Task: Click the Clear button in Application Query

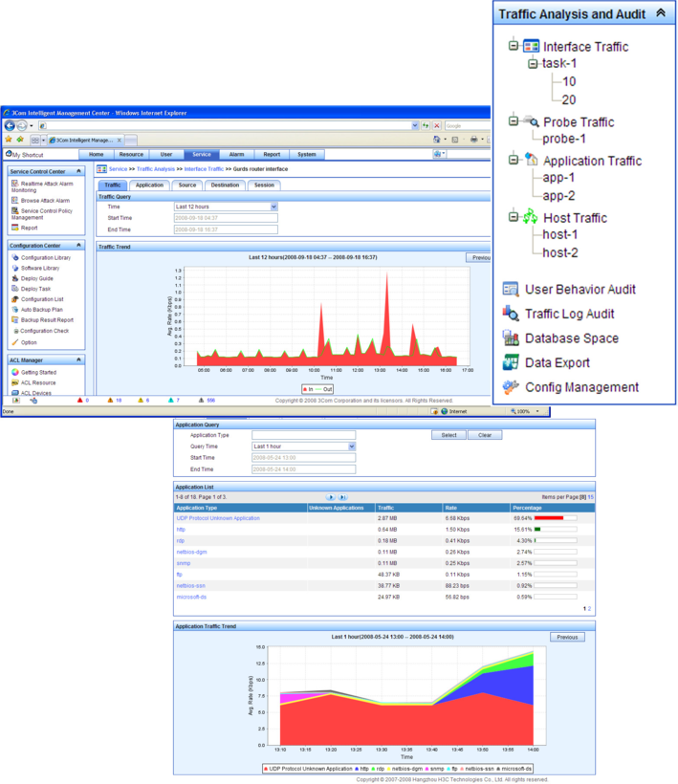Action: point(485,435)
